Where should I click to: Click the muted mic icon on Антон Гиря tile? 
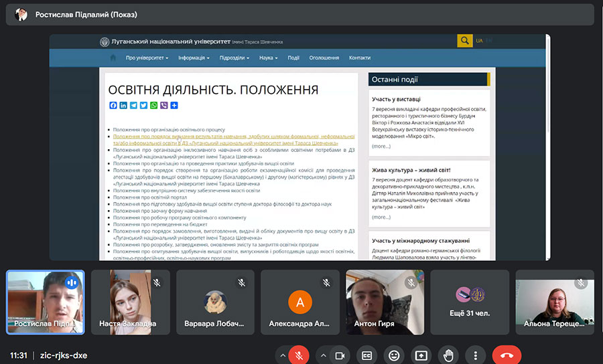tap(411, 283)
